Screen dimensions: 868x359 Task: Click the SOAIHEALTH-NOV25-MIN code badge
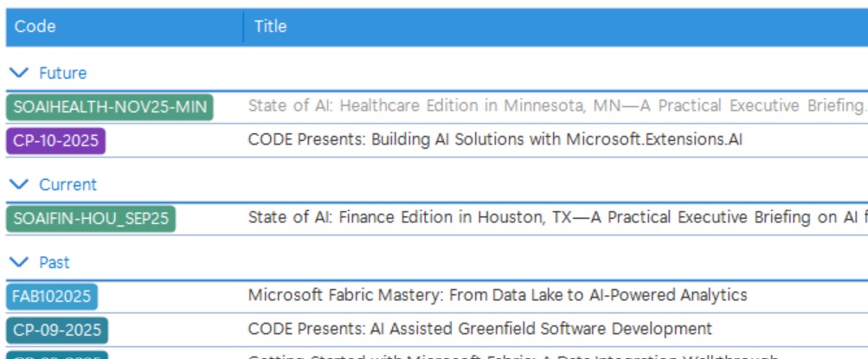(110, 107)
